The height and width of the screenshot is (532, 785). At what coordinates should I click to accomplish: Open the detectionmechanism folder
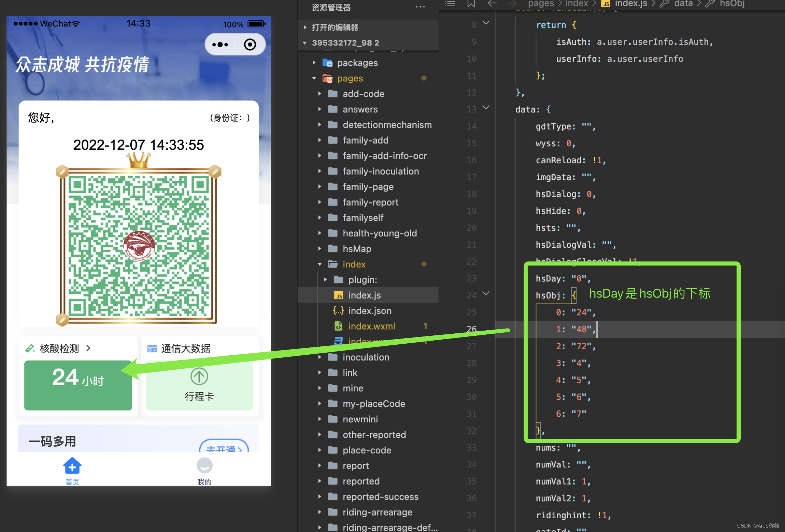point(387,125)
